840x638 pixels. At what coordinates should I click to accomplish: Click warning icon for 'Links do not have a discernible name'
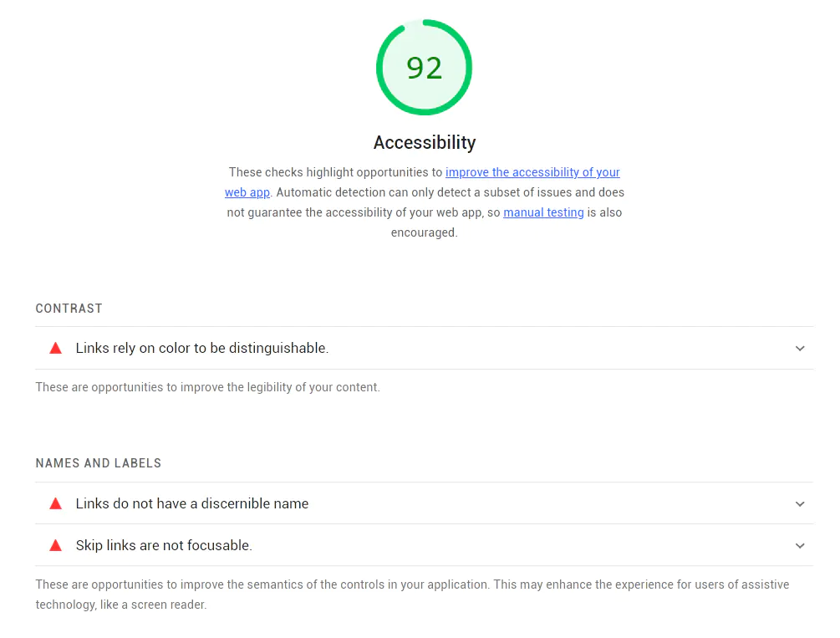55,503
